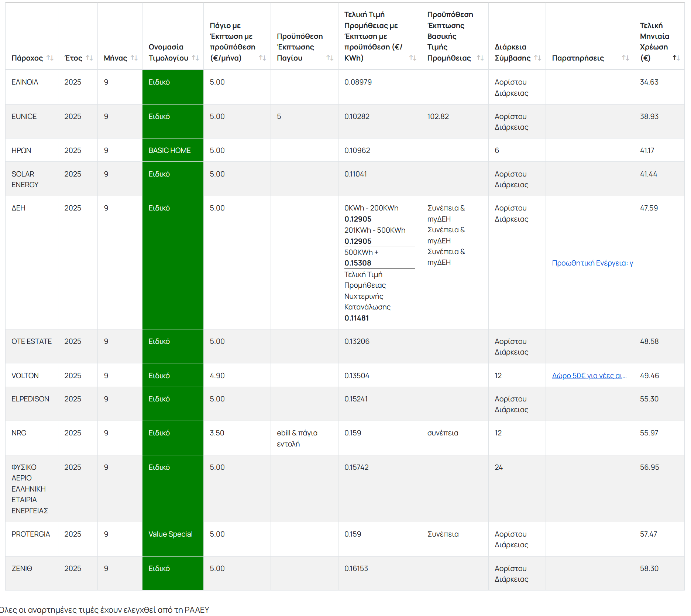Sort by Προϋπόθεση Έκπτωσης Παγίου arrows
691x616 pixels.
[330, 58]
